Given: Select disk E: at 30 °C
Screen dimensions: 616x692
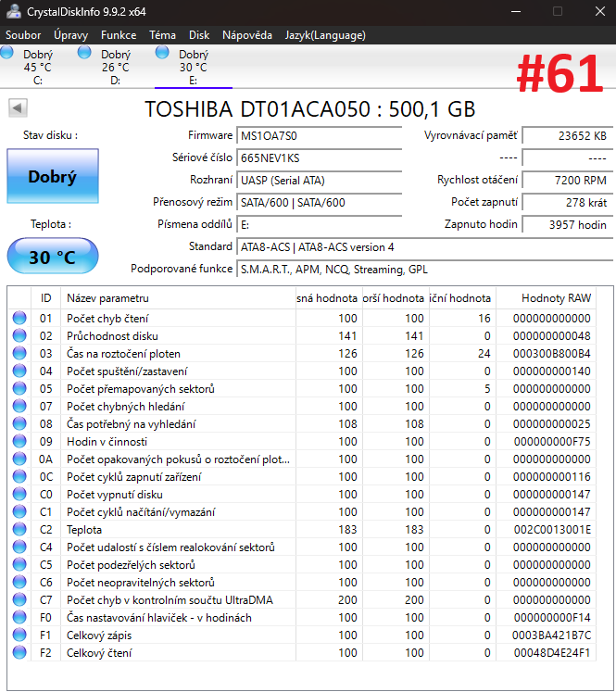Looking at the screenshot, I should pyautogui.click(x=194, y=67).
